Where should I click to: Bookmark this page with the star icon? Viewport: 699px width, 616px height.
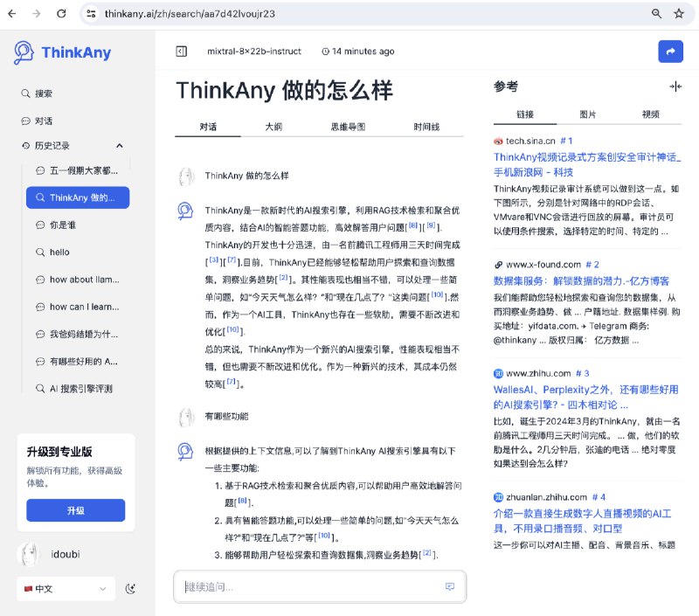[x=679, y=14]
